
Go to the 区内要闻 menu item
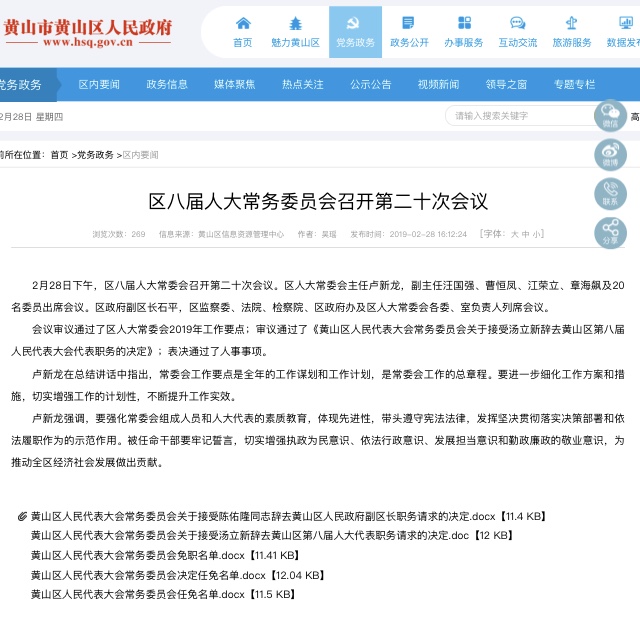99,85
